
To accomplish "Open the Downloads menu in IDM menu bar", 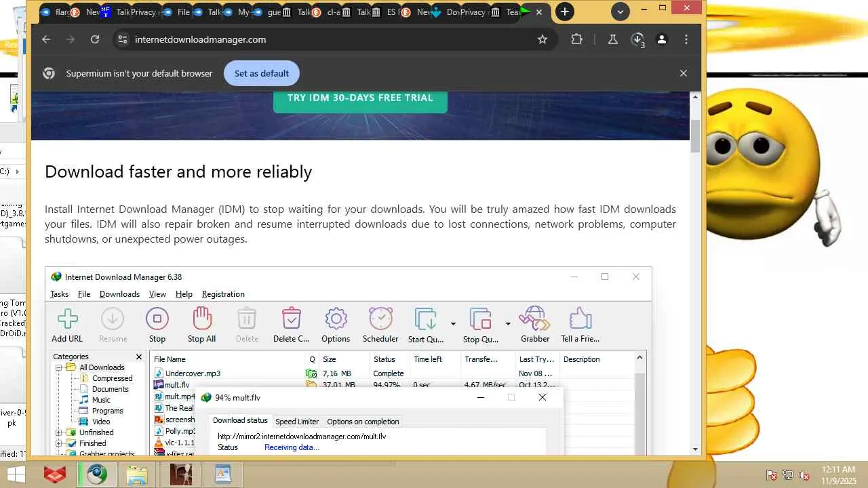I will [x=119, y=294].
